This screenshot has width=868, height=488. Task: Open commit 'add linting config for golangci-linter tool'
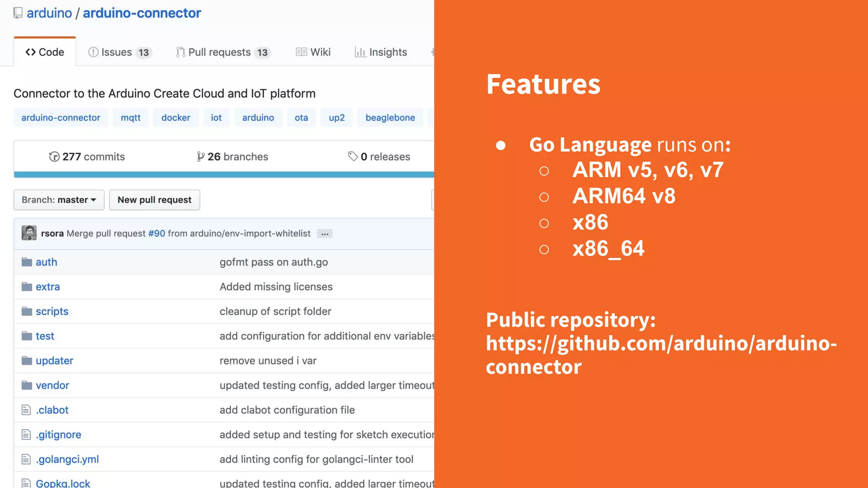click(316, 459)
